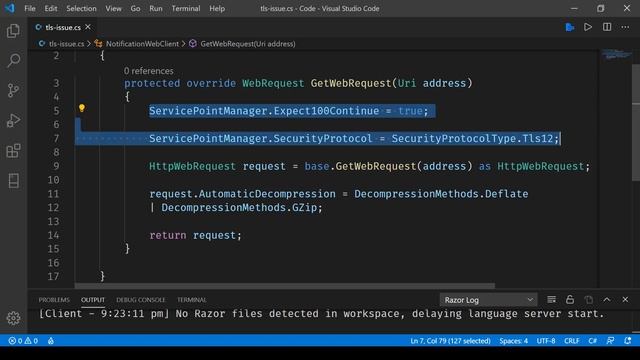Click the Razor log message text in output
The width and height of the screenshot is (640, 360).
[x=321, y=314]
